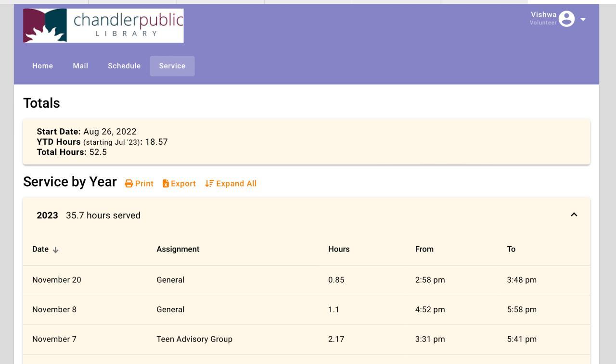Collapse the 2023 service year panel
The image size is (616, 364).
[x=574, y=215]
